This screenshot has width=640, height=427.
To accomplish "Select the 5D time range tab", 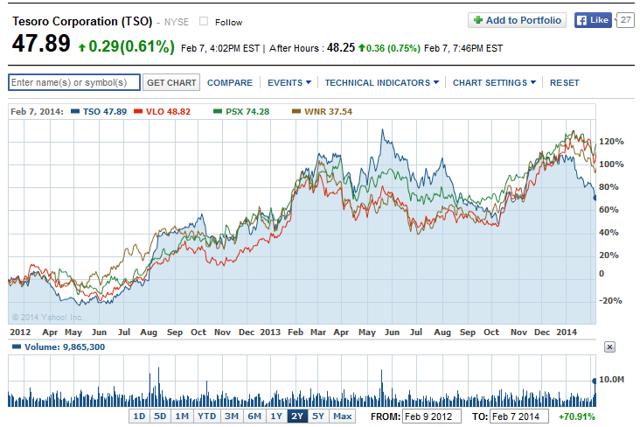I will pos(160,416).
